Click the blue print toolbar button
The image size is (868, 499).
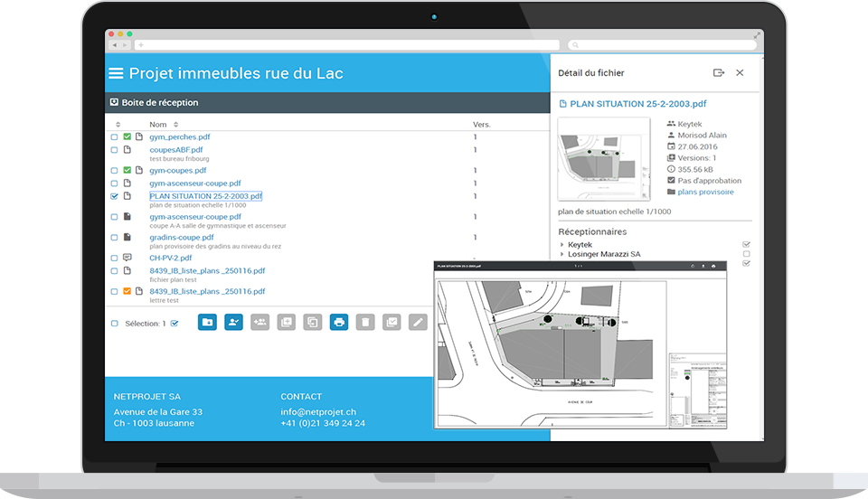339,322
